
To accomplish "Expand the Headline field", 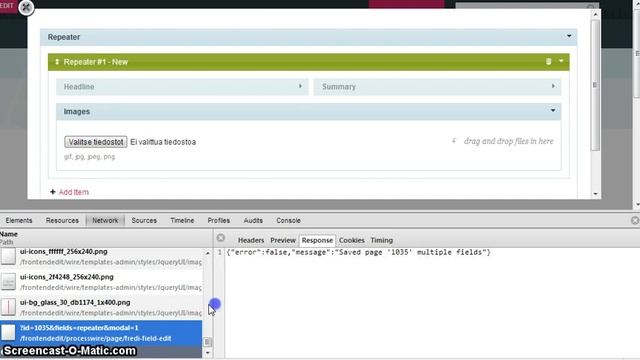I will (x=182, y=87).
